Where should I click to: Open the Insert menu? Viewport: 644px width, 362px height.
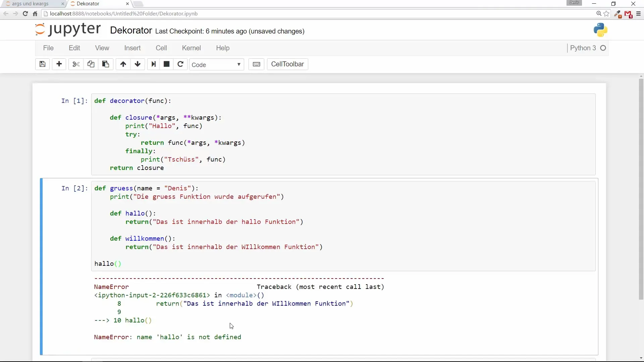click(x=132, y=48)
